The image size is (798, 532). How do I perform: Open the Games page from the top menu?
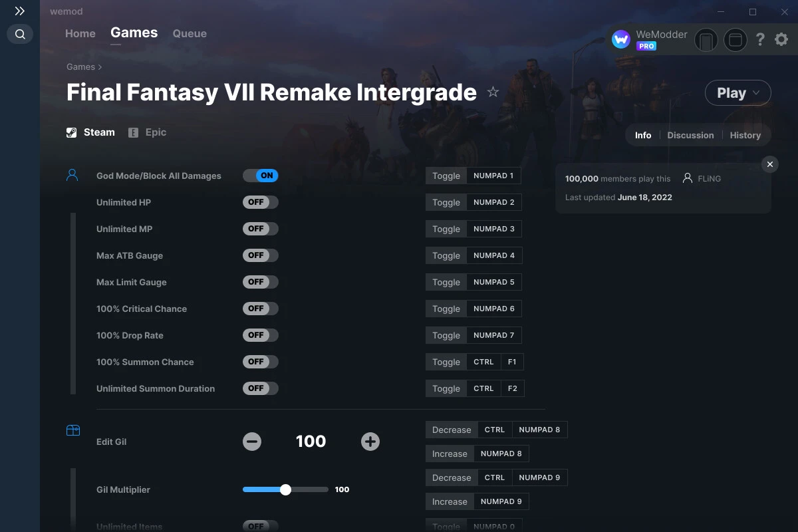point(134,33)
